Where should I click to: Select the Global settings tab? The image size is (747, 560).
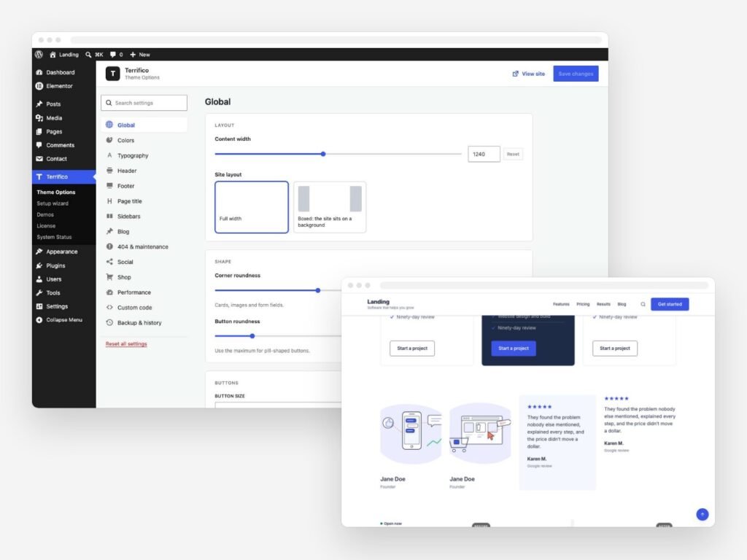(x=144, y=125)
